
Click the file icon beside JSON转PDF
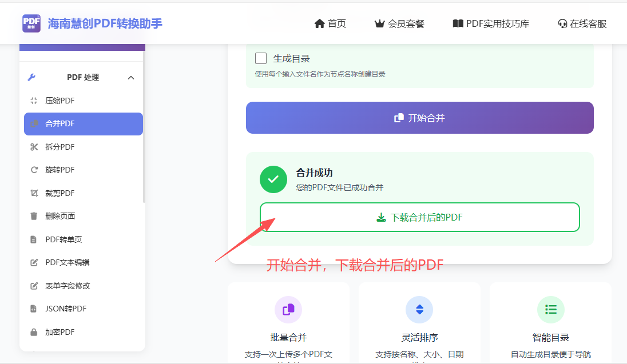coord(34,309)
